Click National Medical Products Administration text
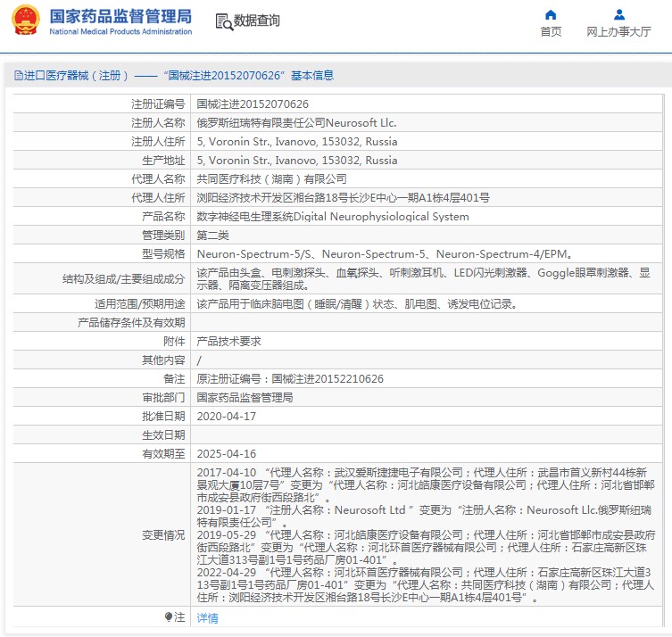 pos(120,32)
